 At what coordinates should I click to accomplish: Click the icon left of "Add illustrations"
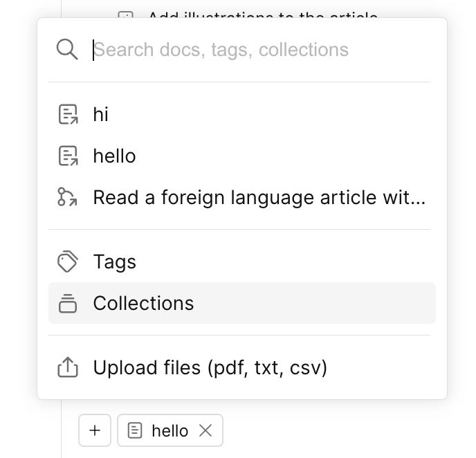[x=125, y=15]
